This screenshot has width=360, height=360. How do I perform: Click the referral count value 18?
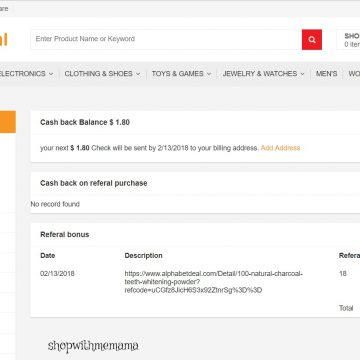[343, 274]
